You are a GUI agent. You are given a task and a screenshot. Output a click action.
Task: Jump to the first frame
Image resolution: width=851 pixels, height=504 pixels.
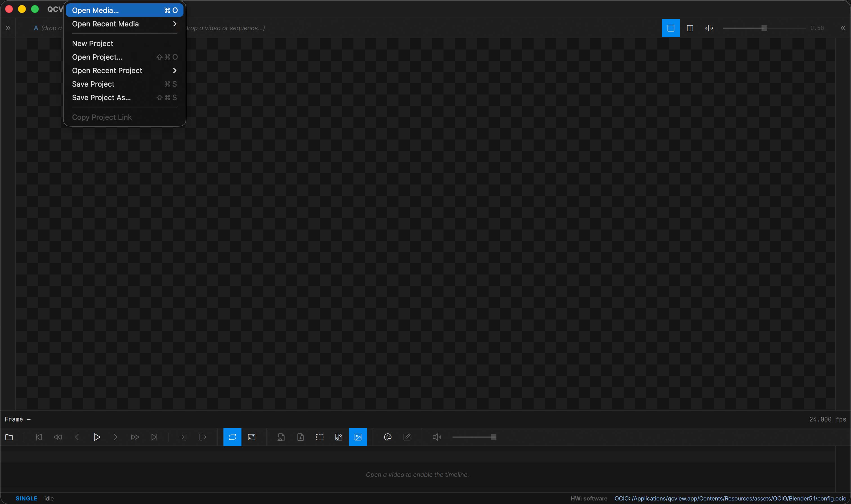pyautogui.click(x=39, y=437)
